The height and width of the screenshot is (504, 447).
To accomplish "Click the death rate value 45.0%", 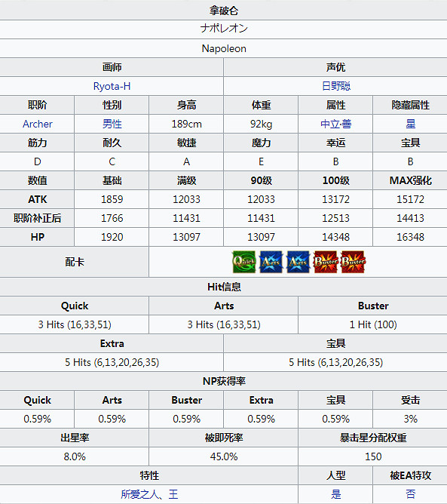I will tap(224, 456).
